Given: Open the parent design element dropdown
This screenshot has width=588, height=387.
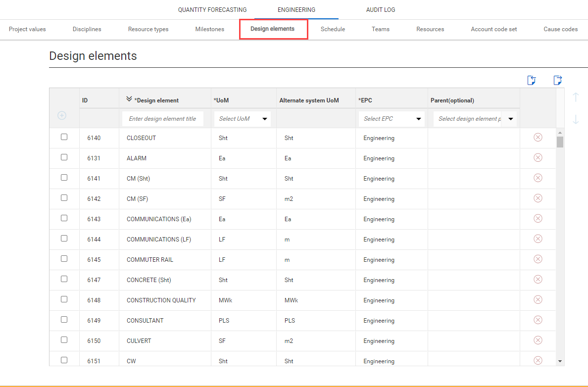Looking at the screenshot, I should (475, 119).
